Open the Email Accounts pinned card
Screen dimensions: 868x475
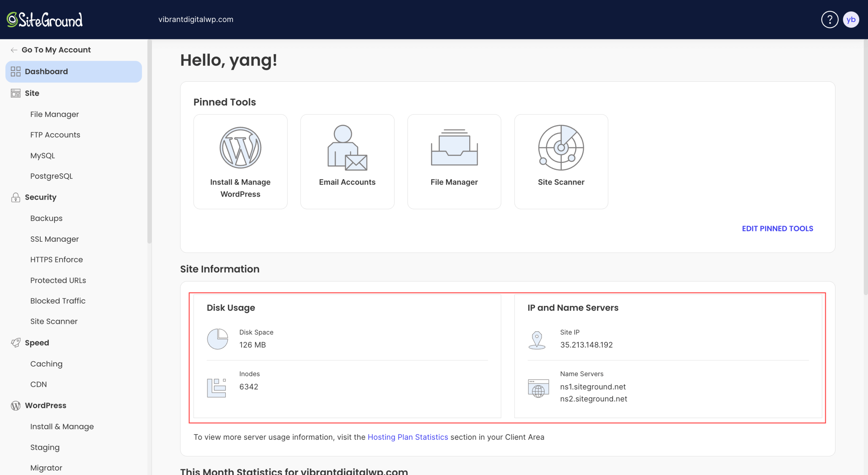(x=347, y=162)
